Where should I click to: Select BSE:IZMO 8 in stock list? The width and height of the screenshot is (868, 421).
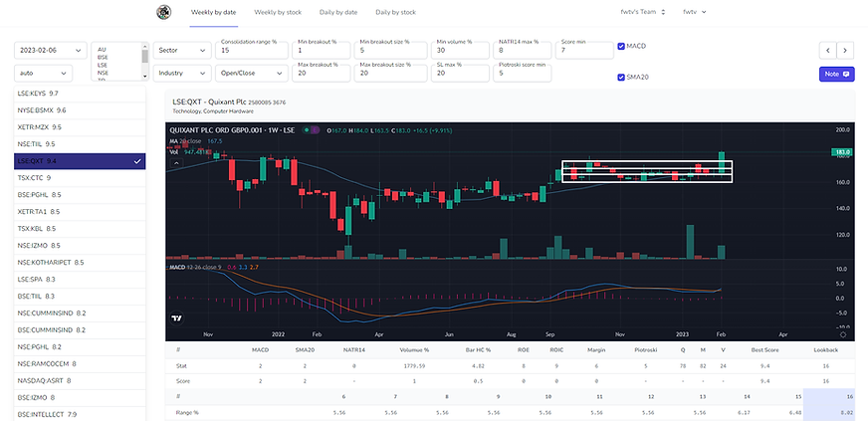(80, 397)
